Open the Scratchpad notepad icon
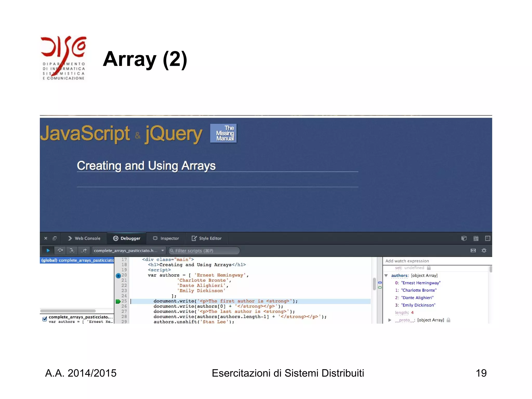The width and height of the screenshot is (532, 399). (x=476, y=238)
